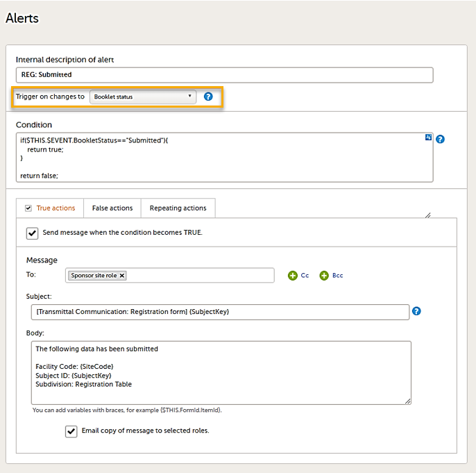
Task: Click help icon next to Trigger dropdown
Action: coord(208,97)
